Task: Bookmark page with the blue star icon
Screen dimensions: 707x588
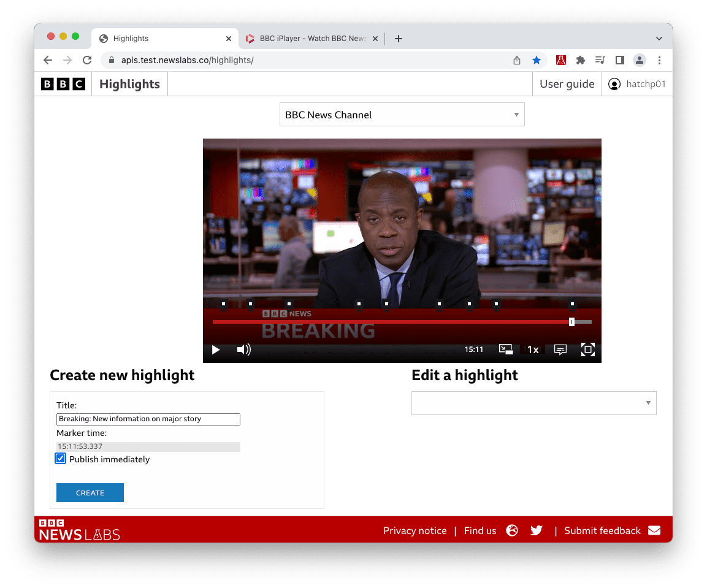Action: [x=536, y=61]
